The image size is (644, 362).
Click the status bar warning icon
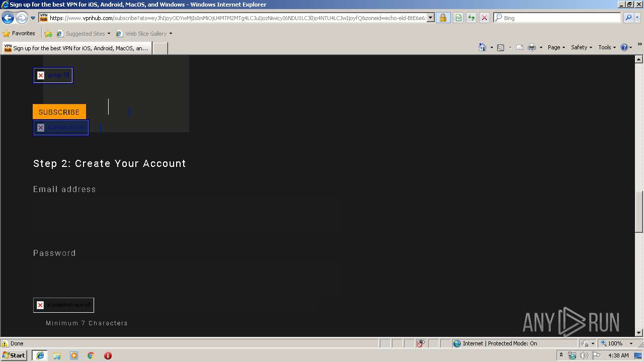[x=5, y=343]
